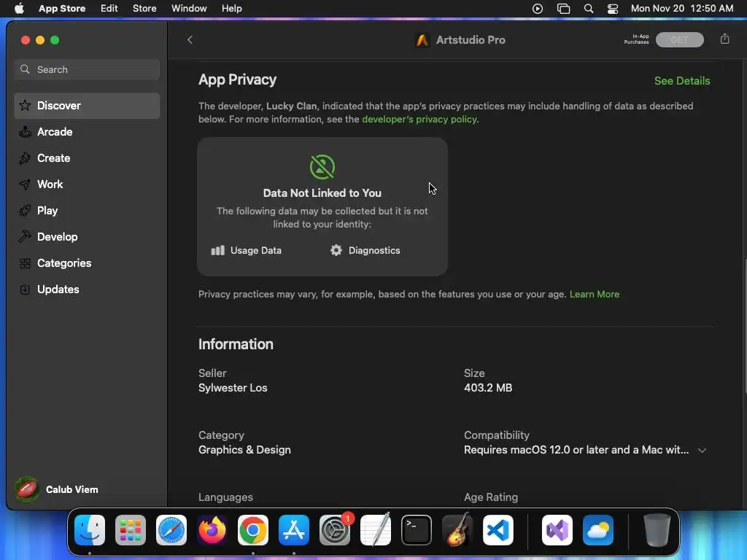Click the share icon for Artstudio Pro
The width and height of the screenshot is (747, 560).
pyautogui.click(x=724, y=39)
